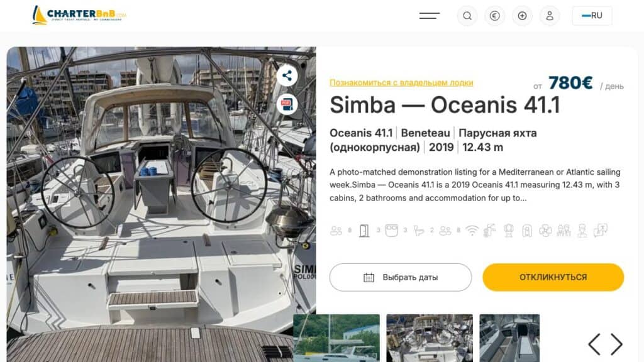Open the hamburger menu
644x362 pixels.
click(x=429, y=16)
